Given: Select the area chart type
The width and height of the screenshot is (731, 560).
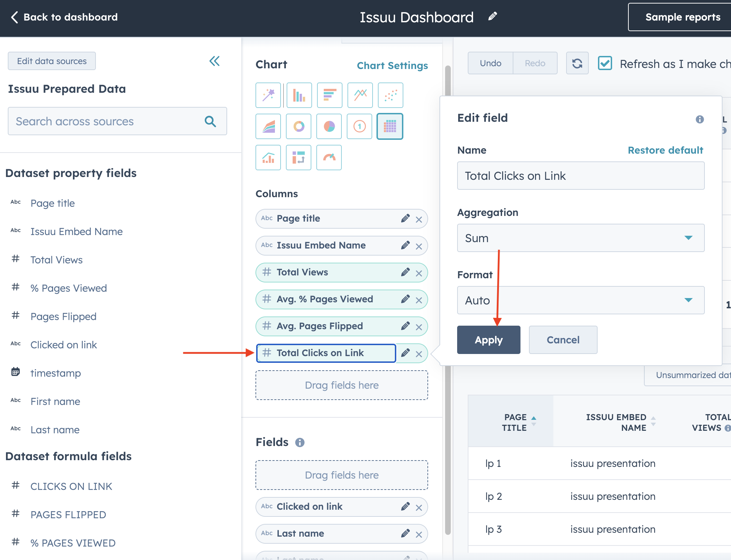Looking at the screenshot, I should pos(268,126).
